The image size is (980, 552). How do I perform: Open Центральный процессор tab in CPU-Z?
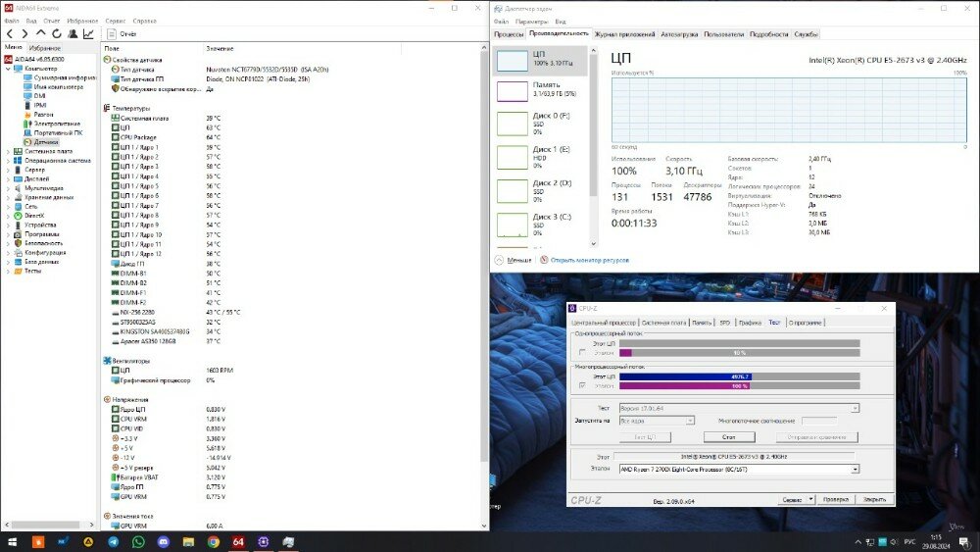[604, 323]
